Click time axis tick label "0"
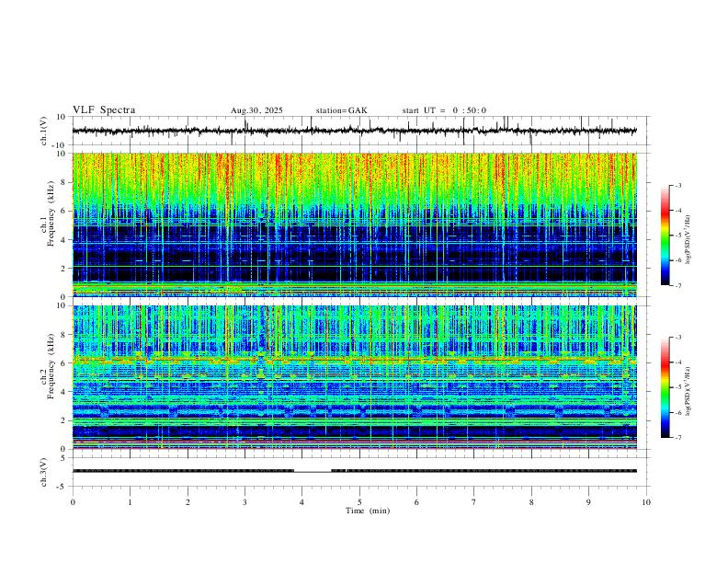Image resolution: width=728 pixels, height=563 pixels. point(73,502)
